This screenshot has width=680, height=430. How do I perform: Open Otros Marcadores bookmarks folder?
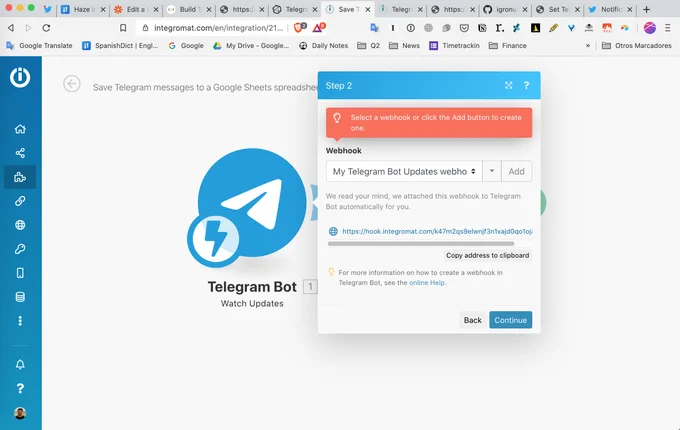pyautogui.click(x=637, y=46)
